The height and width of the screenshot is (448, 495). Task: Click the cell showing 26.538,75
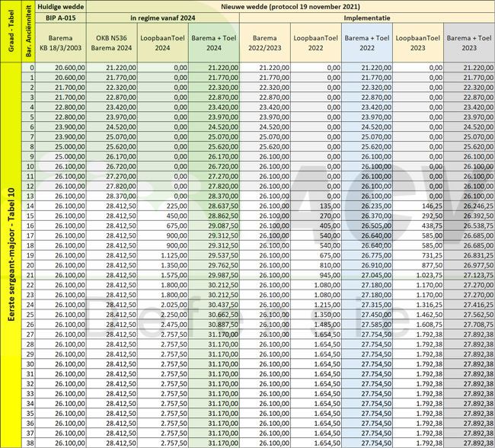[469, 226]
